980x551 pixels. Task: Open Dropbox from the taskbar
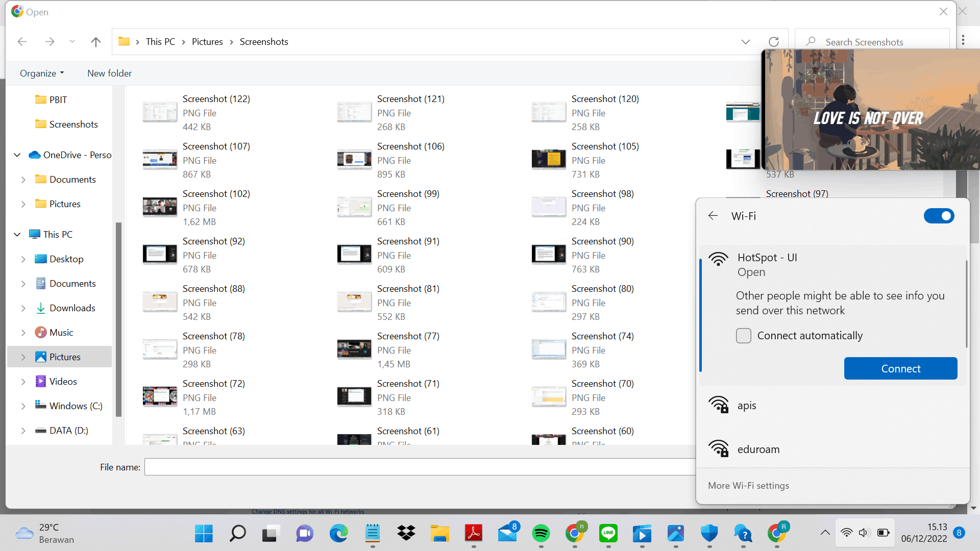click(406, 534)
